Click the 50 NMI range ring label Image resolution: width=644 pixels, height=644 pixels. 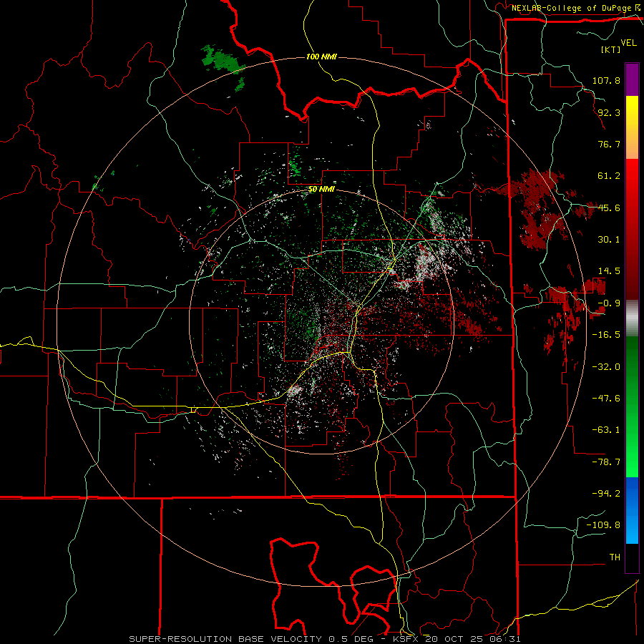[x=321, y=190]
